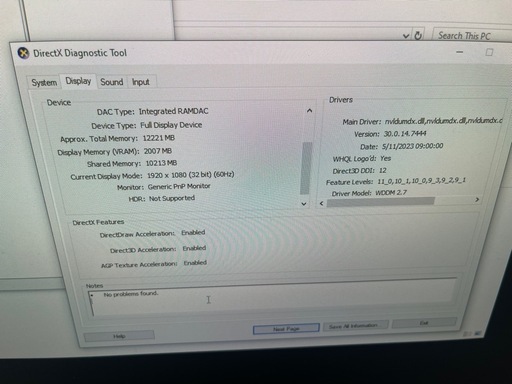This screenshot has width=512, height=384.
Task: Click DirectDraw Acceleration 'Enabled' value
Action: pos(193,232)
